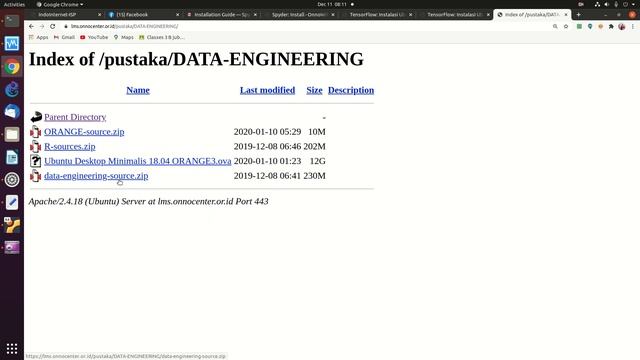Sort listing by Last modified
This screenshot has width=640, height=360.
[267, 90]
